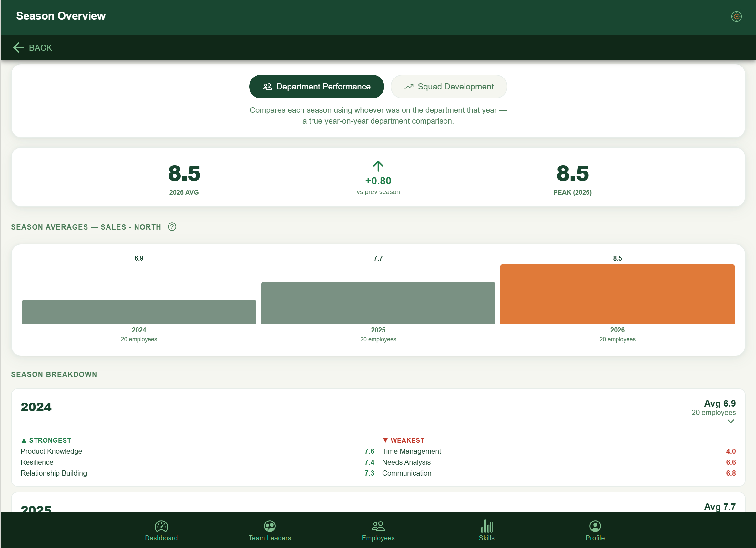Click Time Management weakest skill row
This screenshot has height=548, width=756.
559,451
